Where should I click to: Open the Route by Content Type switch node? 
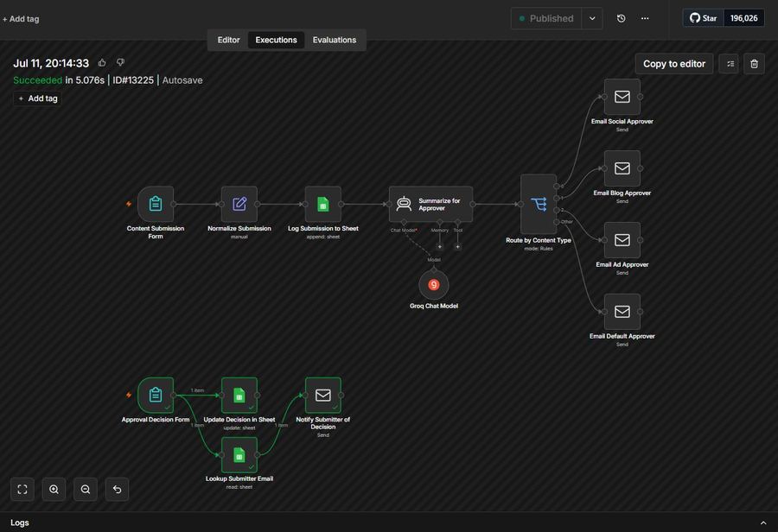tap(539, 204)
